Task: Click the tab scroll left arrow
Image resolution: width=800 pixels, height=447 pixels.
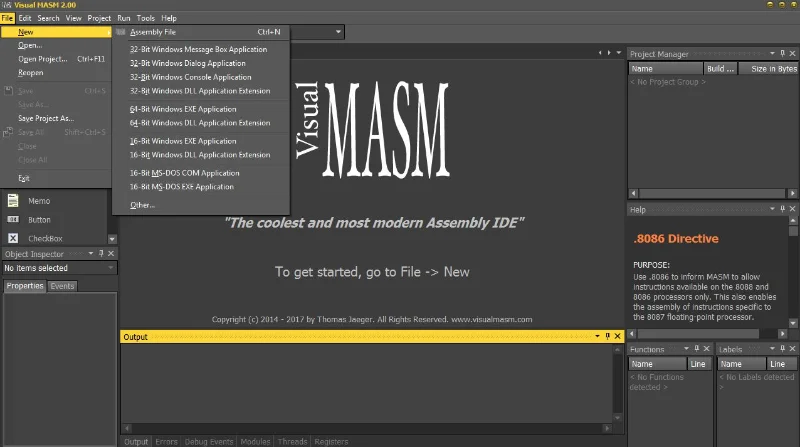Action: (x=600, y=53)
